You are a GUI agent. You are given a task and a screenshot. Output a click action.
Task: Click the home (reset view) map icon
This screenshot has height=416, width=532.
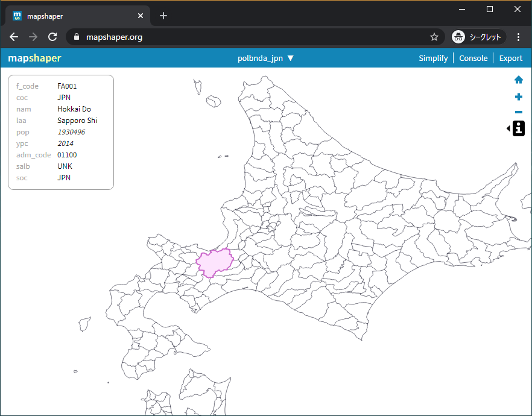(519, 80)
